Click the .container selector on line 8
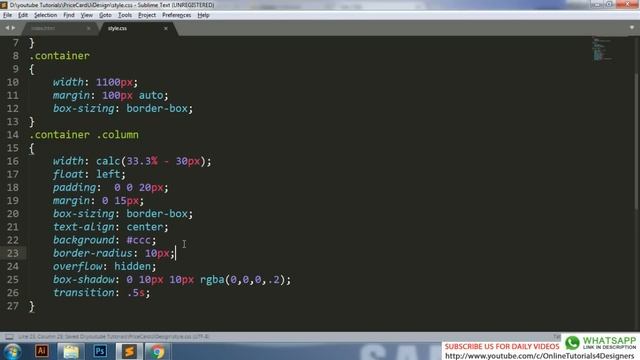Image resolution: width=640 pixels, height=360 pixels. coord(60,56)
